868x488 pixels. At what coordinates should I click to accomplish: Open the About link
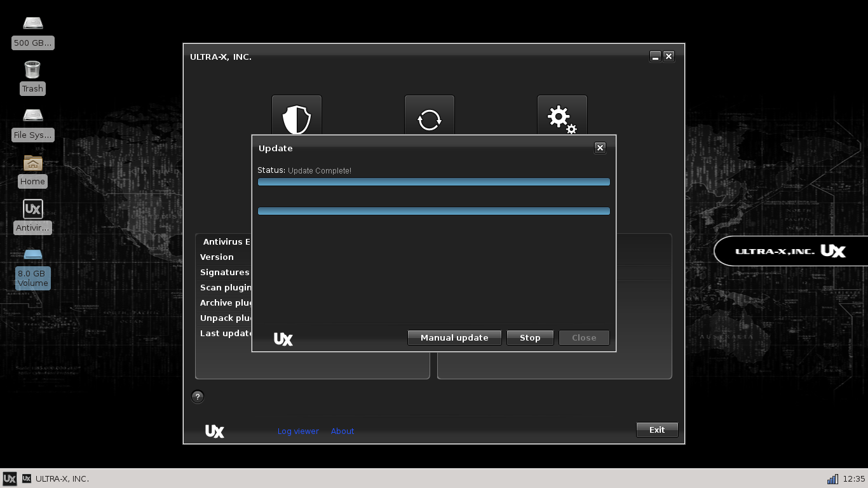tap(342, 431)
